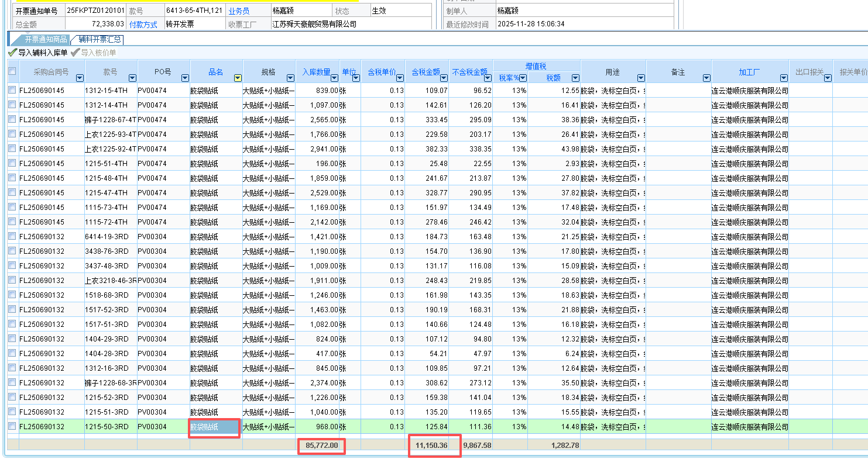Click filter icon on PO号 column header
The width and height of the screenshot is (868, 459).
(x=185, y=78)
